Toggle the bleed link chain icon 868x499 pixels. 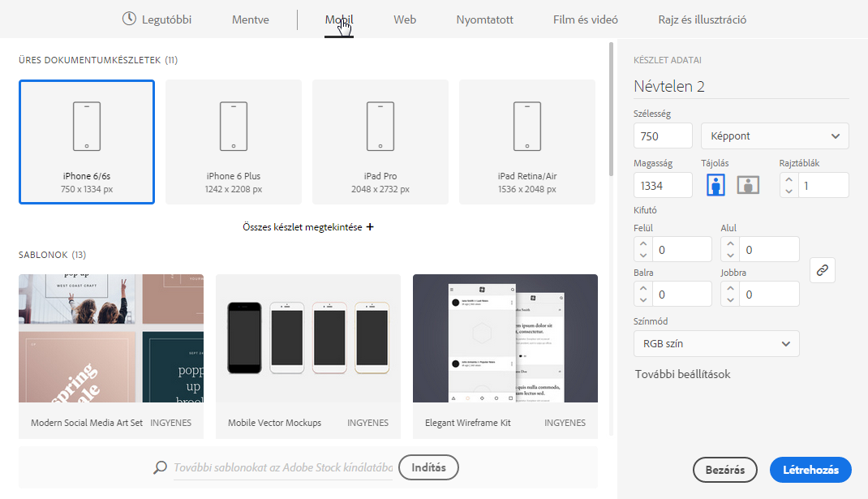823,270
